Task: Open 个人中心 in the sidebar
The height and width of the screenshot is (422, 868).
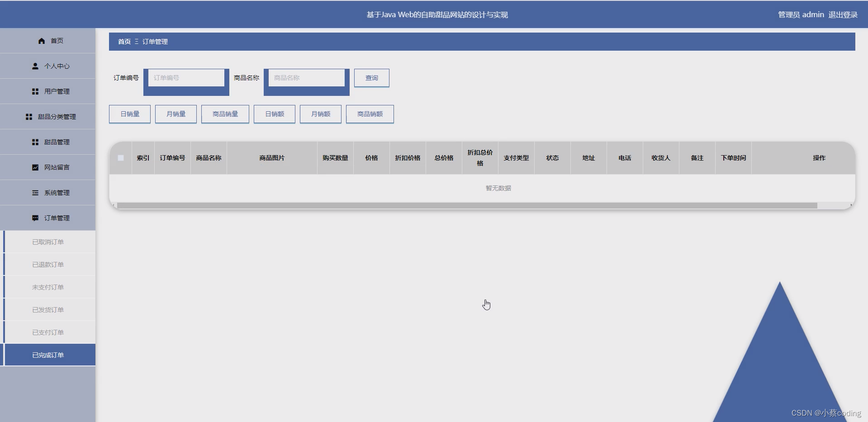Action: coord(47,66)
